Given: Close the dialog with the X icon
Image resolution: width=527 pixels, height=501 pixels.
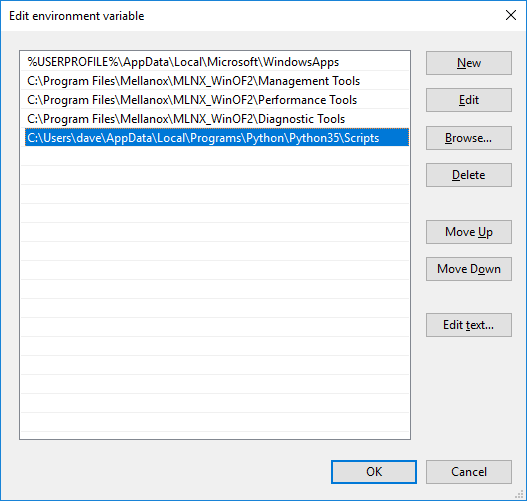Looking at the screenshot, I should point(511,15).
